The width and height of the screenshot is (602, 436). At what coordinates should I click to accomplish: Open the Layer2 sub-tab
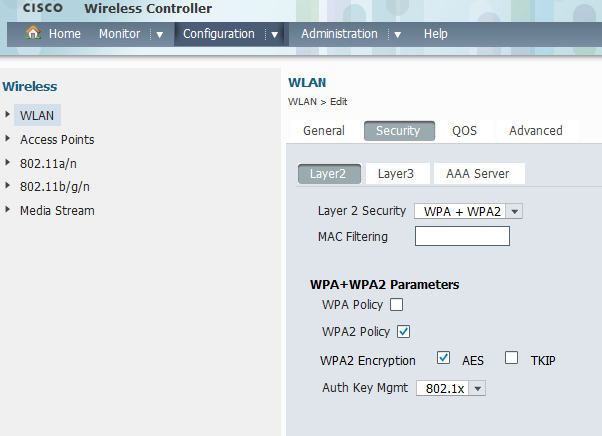tap(329, 173)
